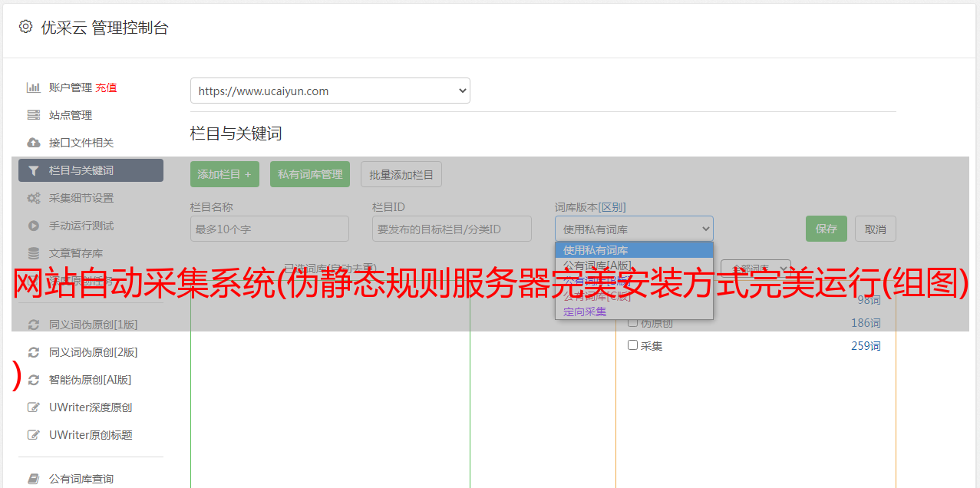Click the [区别] link beside 词库版本
Screen dimensions: 980x488
(x=613, y=207)
